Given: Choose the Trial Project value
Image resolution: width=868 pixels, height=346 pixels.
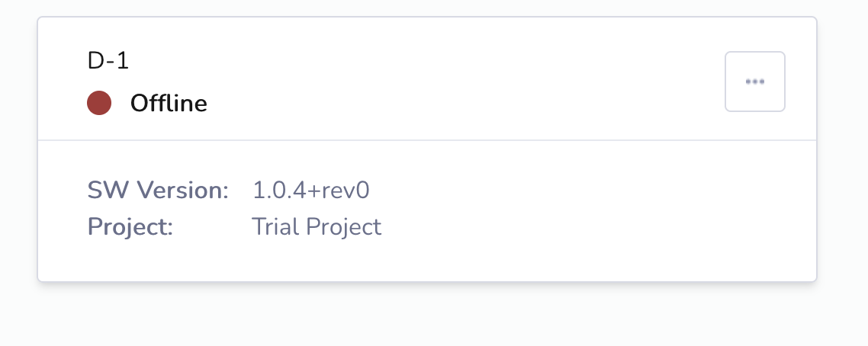Looking at the screenshot, I should (317, 226).
